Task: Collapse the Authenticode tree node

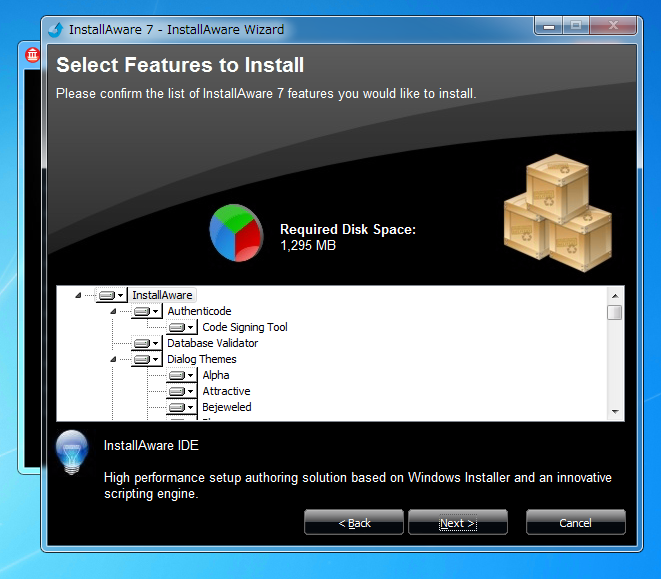Action: pos(113,311)
